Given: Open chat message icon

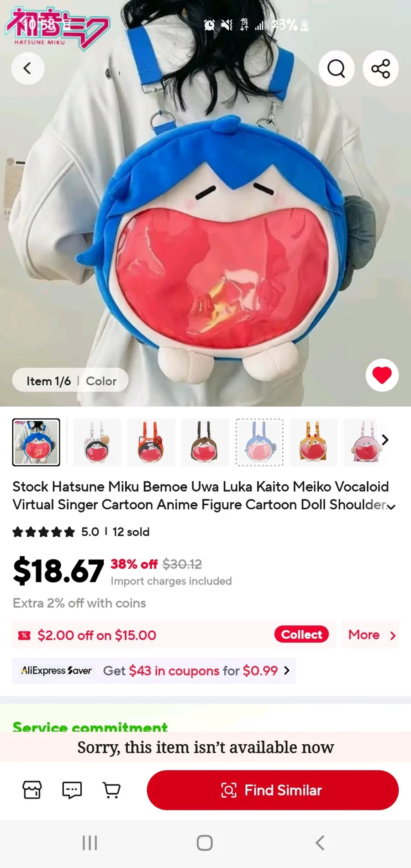Looking at the screenshot, I should coord(72,790).
